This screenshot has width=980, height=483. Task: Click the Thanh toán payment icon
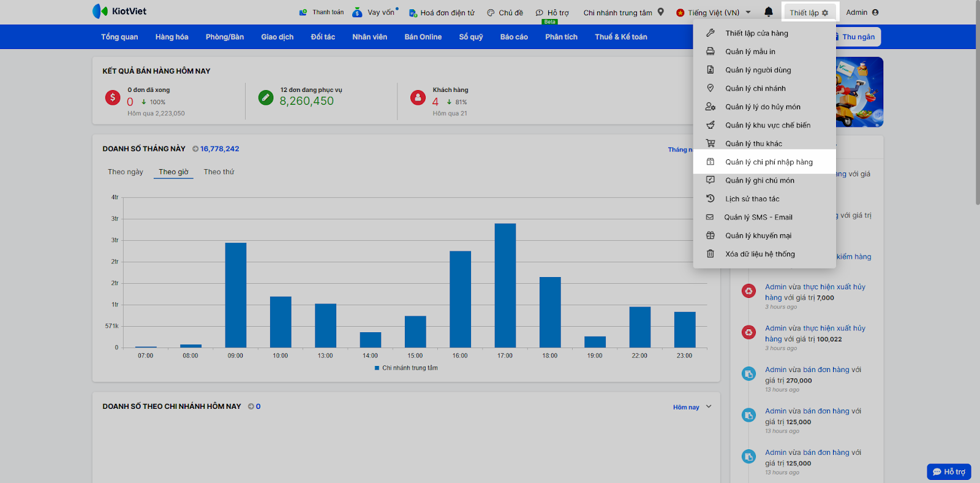click(x=303, y=12)
